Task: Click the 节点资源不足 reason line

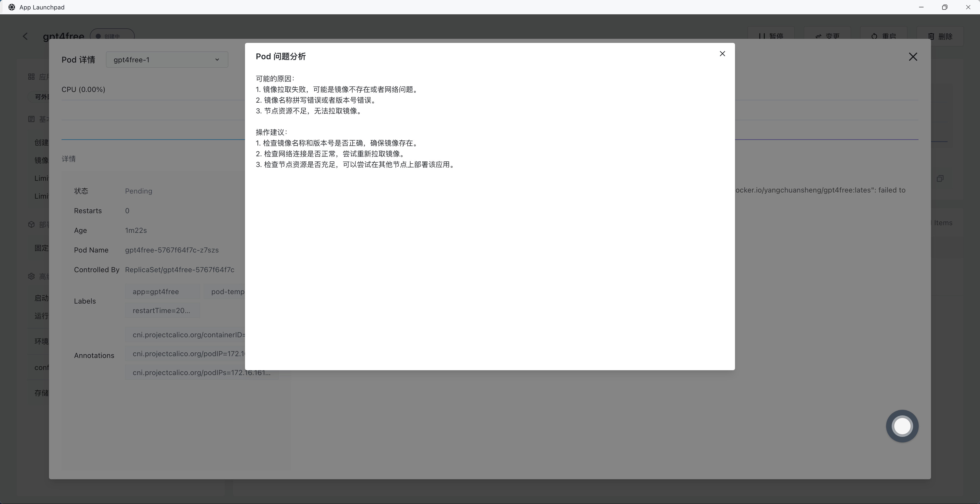Action: (309, 111)
